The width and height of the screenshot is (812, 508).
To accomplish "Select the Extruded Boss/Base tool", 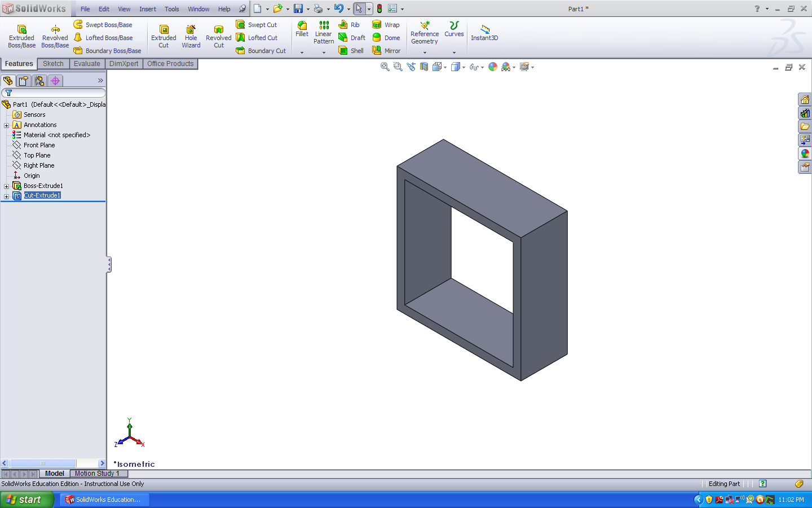I will pyautogui.click(x=21, y=36).
